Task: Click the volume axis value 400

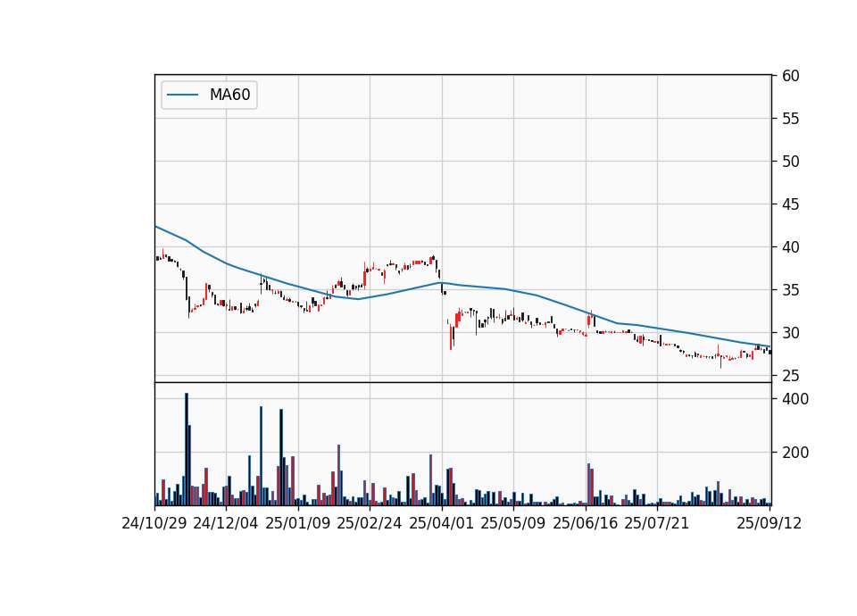Action: tap(795, 399)
